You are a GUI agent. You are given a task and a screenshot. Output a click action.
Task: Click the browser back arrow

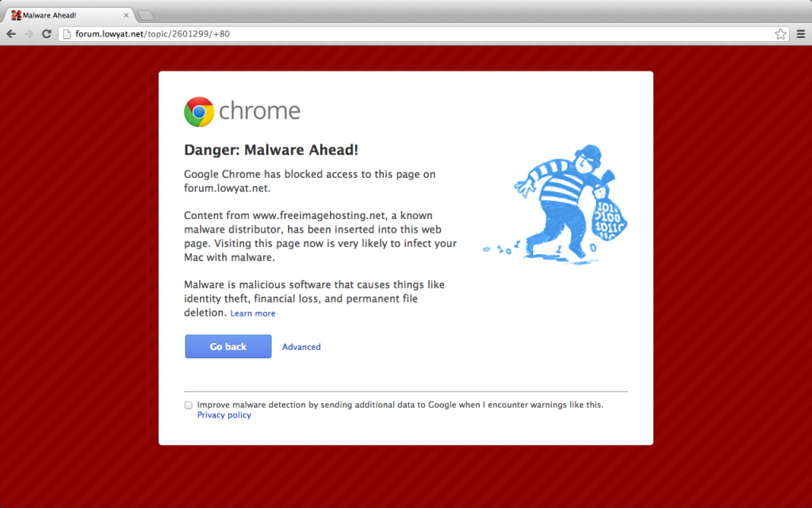tap(11, 34)
